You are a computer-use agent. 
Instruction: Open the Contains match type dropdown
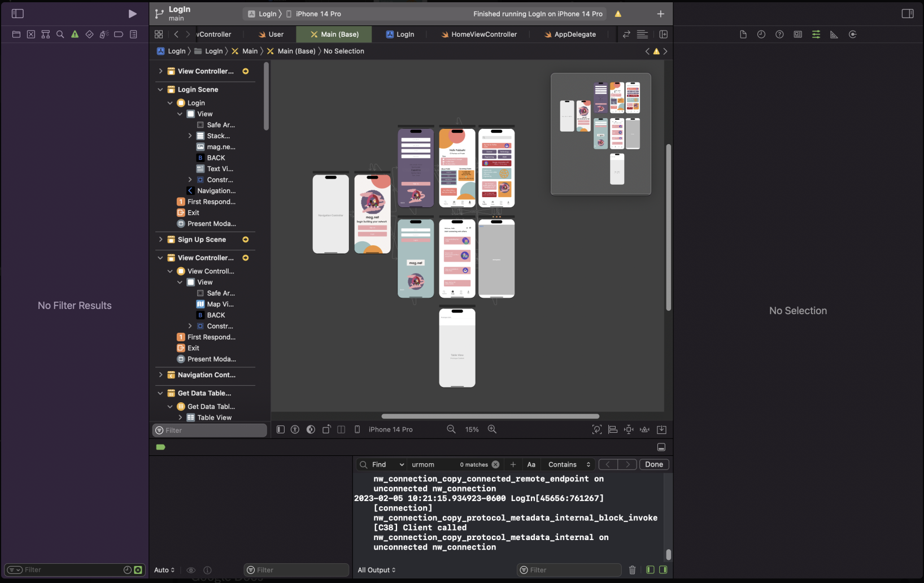coord(569,464)
